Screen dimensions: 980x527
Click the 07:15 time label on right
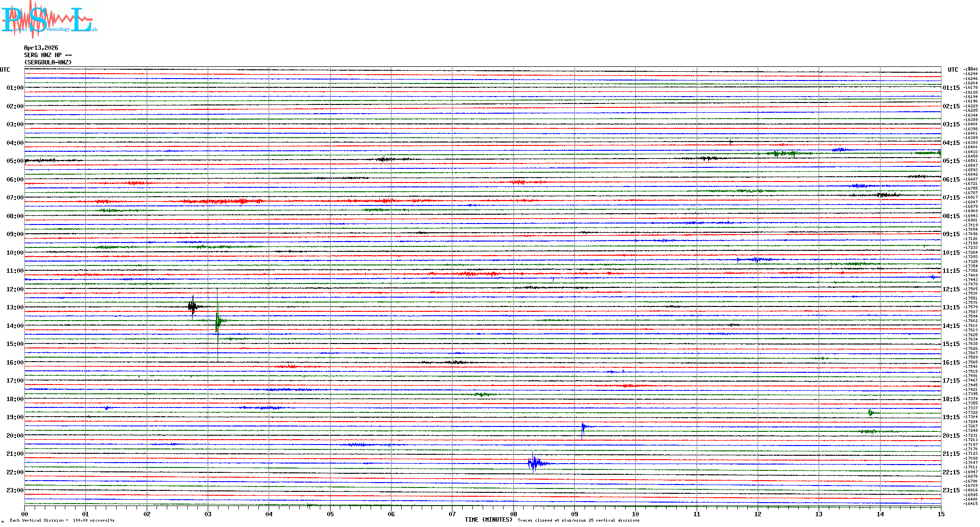click(951, 198)
